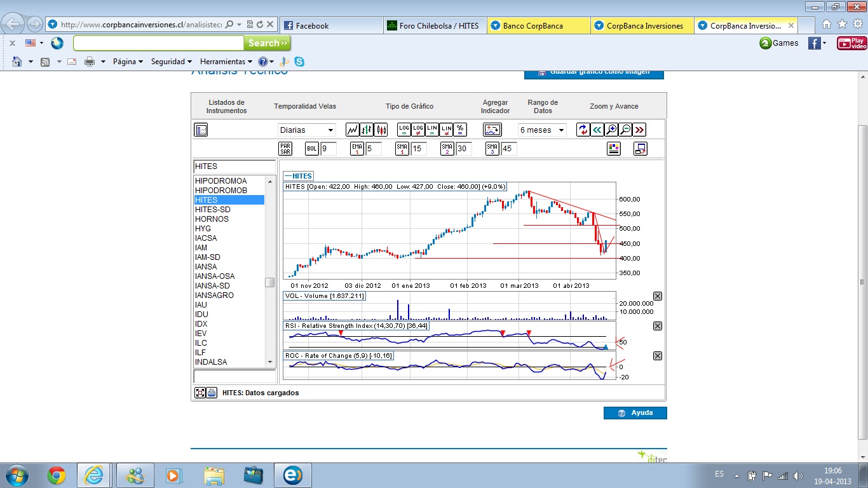Select the line chart type icon
Image resolution: width=868 pixels, height=488 pixels.
(353, 130)
